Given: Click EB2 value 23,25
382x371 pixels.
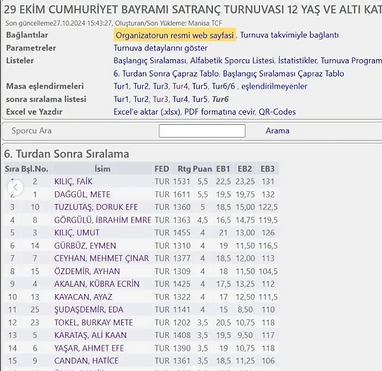Looking at the screenshot, I should click(245, 182).
